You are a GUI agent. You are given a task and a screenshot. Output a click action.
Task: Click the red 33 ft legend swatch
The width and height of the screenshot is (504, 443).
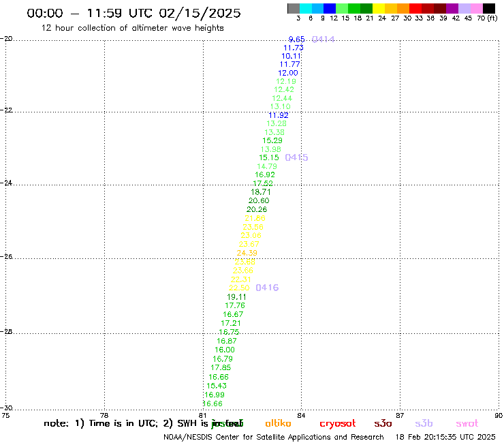[x=415, y=8]
